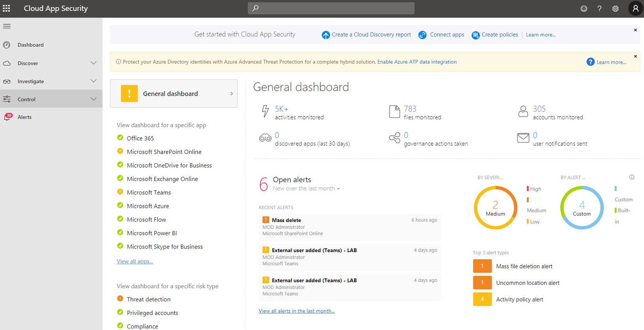Select Microsoft SharePoint Online dashboard
Screen dimensions: 644x330
164,152
